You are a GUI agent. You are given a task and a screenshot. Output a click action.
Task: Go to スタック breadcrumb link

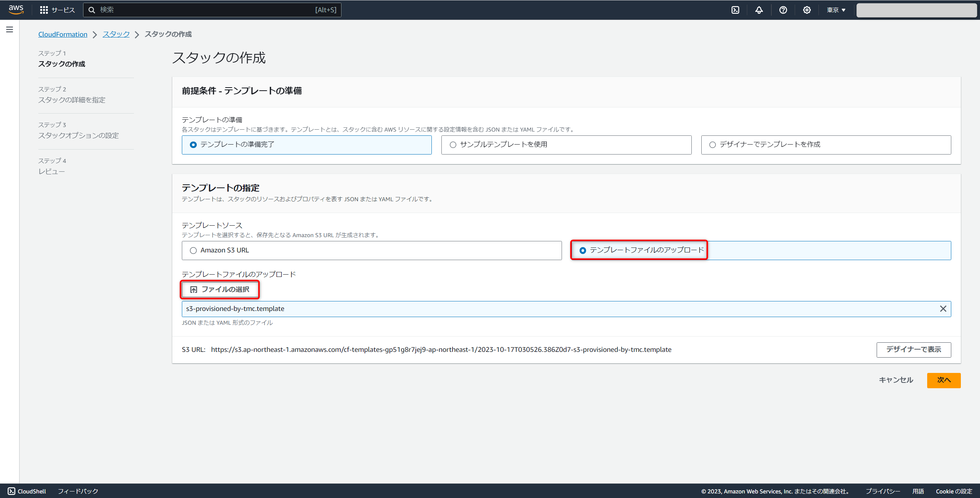coord(116,34)
